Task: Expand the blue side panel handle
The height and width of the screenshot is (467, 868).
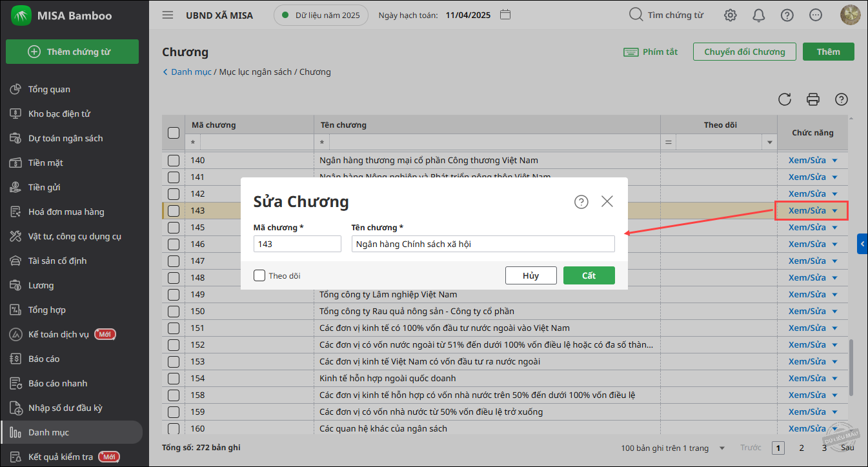Action: (862, 244)
